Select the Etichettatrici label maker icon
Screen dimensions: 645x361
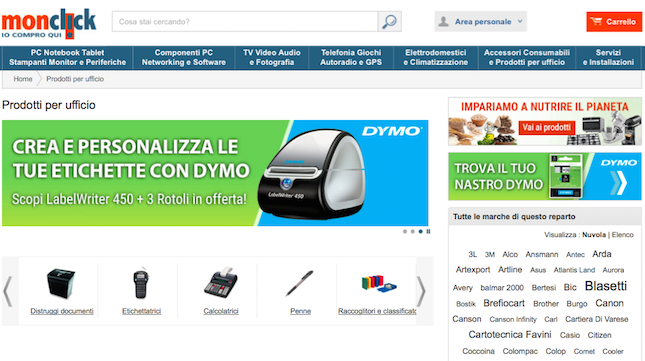point(141,283)
